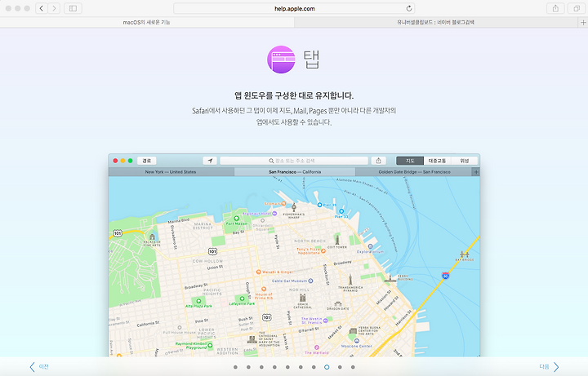Click the Westin St. Francis hotel marker
This screenshot has width=588, height=376.
coord(326,321)
